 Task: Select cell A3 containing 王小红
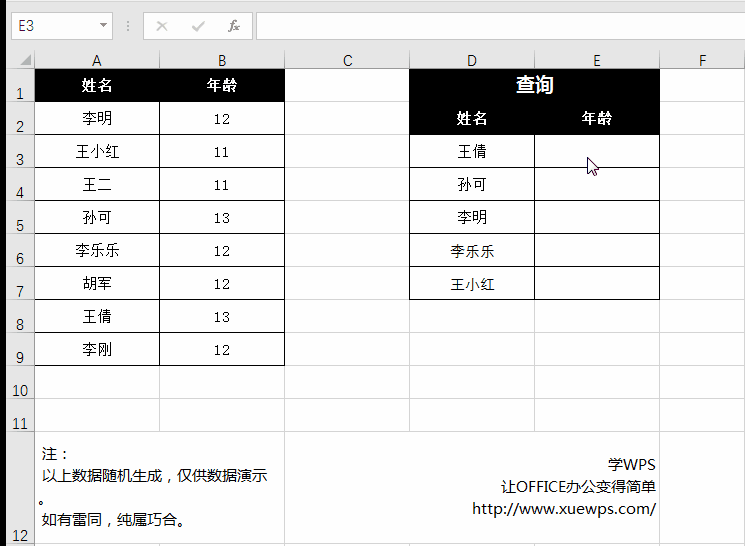coord(97,151)
